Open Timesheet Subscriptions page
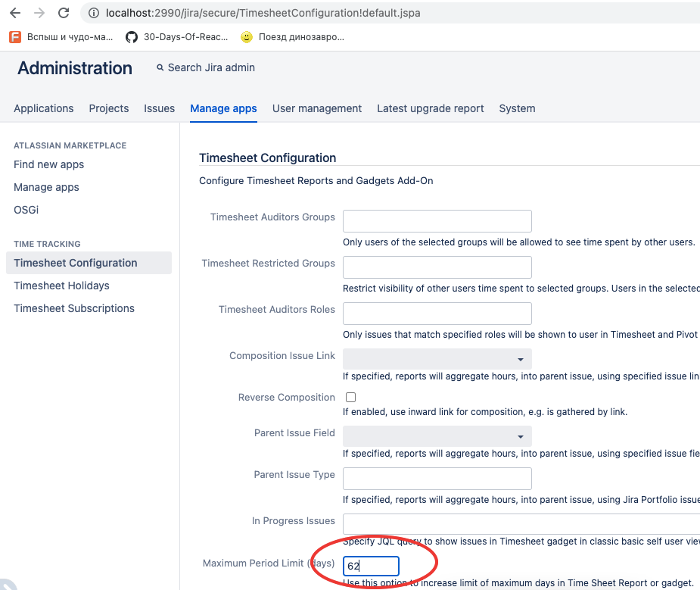This screenshot has height=590, width=700. coord(74,308)
